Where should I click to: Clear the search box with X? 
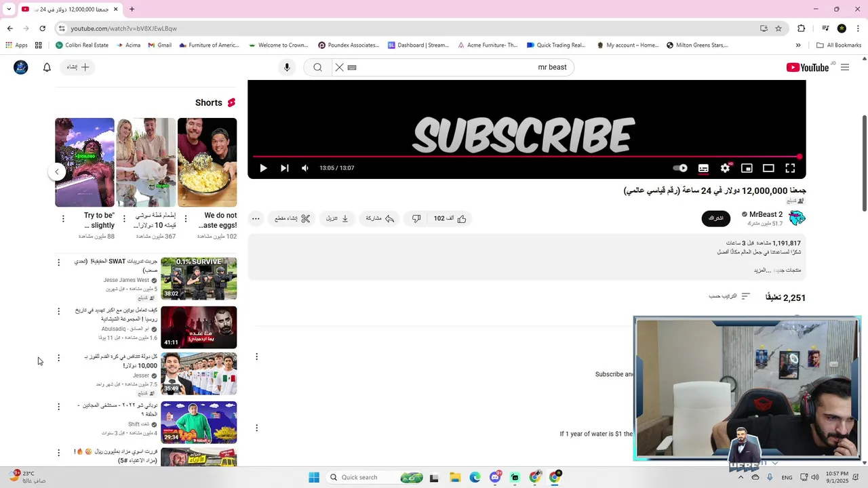point(340,67)
